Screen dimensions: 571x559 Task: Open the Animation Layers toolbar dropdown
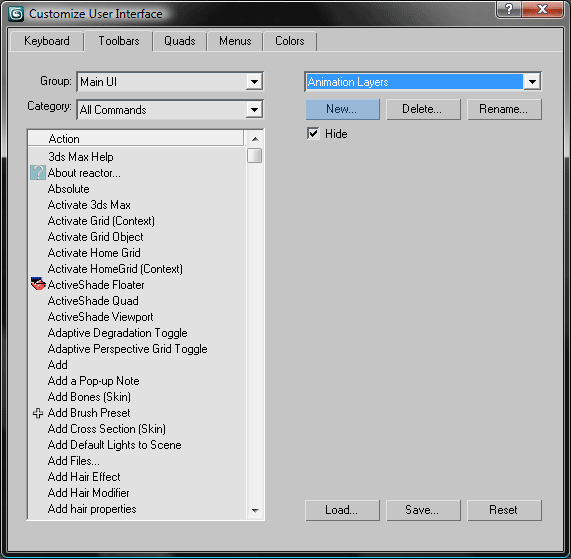(x=423, y=82)
